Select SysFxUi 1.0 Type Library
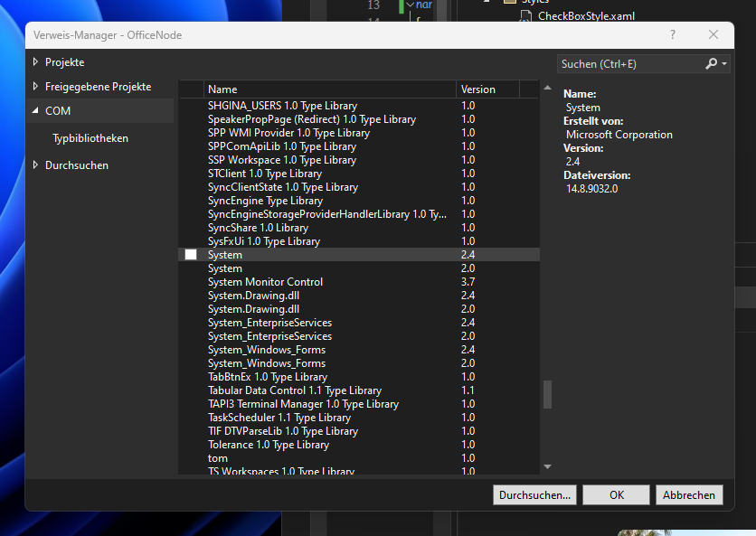This screenshot has width=756, height=536. coord(359,241)
